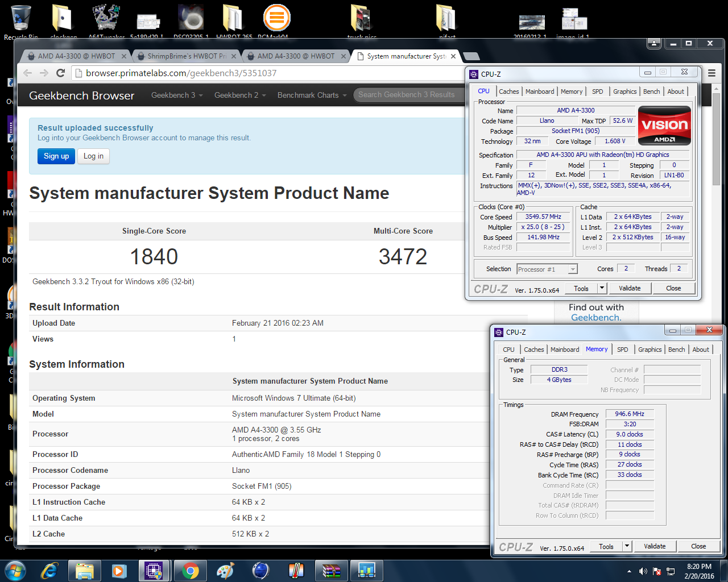Viewport: 728px width, 582px height.
Task: Open WinRAR from the taskbar
Action: [x=332, y=571]
